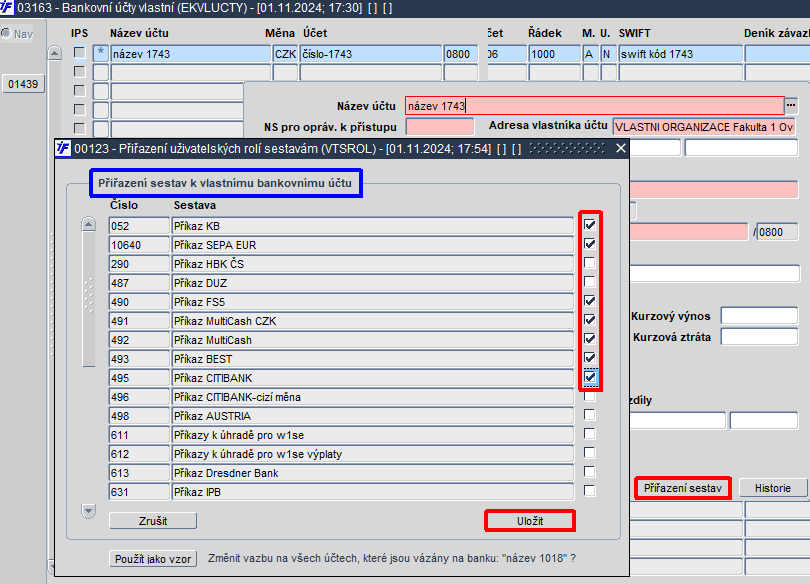The height and width of the screenshot is (584, 810).
Task: Click the '0800' bank code cell in the table
Action: click(460, 54)
